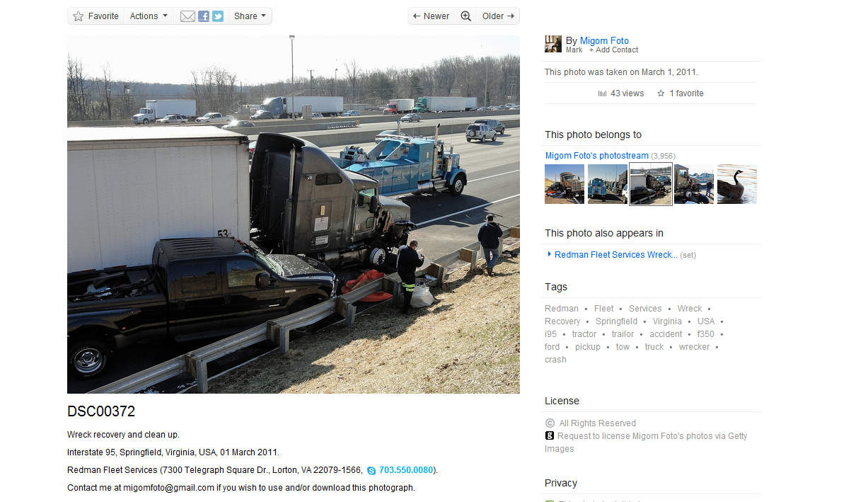Click the Springfield tag
This screenshot has width=868, height=502.
pos(616,321)
